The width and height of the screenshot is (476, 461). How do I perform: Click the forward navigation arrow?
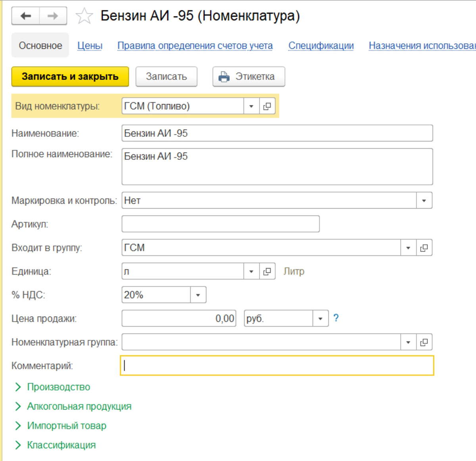click(x=53, y=16)
